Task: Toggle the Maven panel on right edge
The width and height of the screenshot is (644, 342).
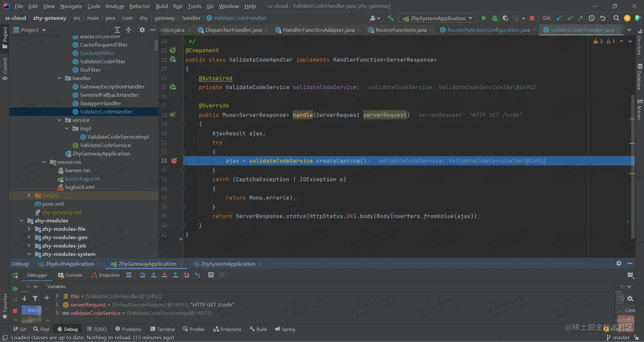Action: pos(639,110)
